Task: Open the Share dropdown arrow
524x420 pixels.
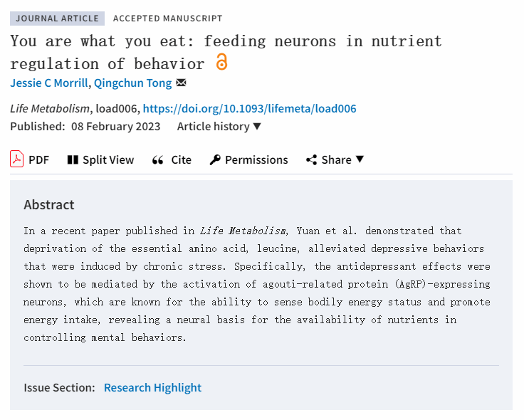Action: pos(360,159)
